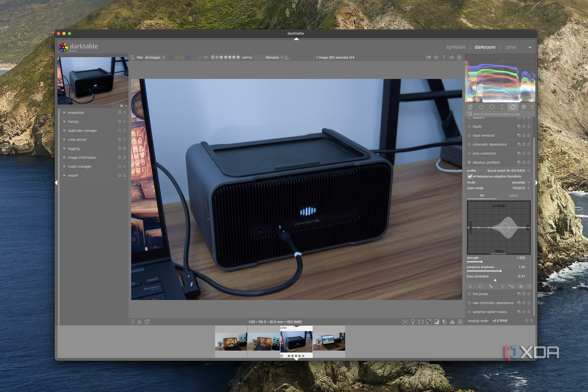Open presets menu for snapshots panel
This screenshot has height=392, width=588.
124,112
